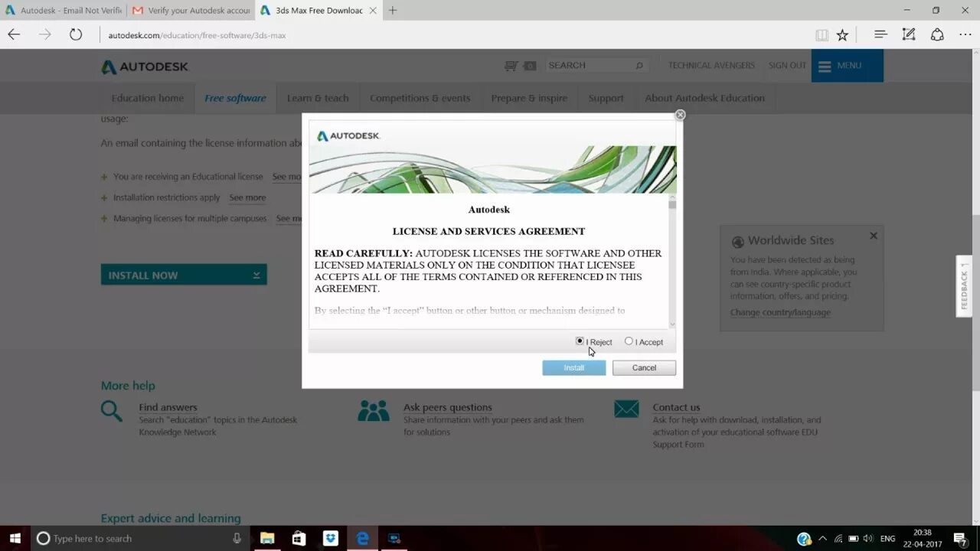The height and width of the screenshot is (551, 980).
Task: Select the I Accept radio button
Action: pos(629,341)
